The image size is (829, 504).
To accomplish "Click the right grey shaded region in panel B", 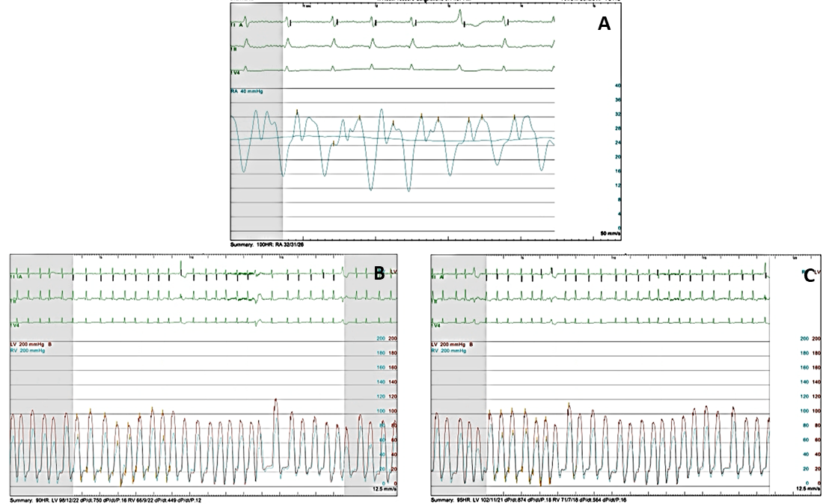I will click(359, 374).
